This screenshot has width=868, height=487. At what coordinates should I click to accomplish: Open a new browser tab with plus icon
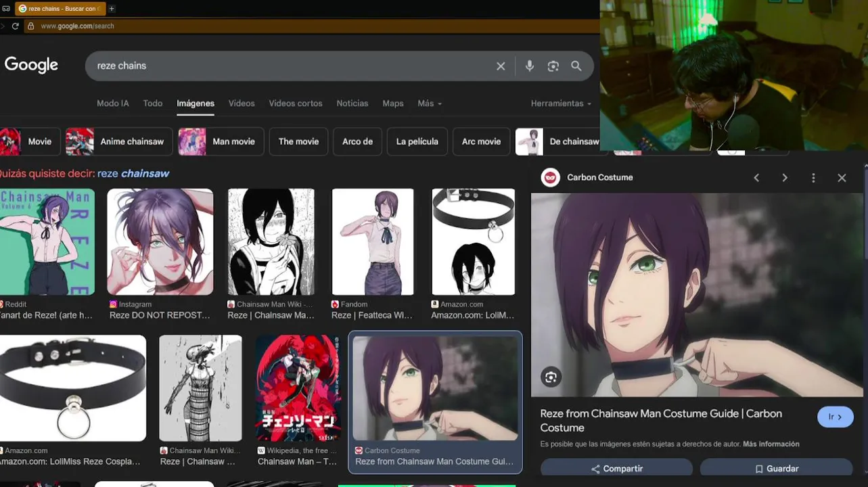tap(112, 9)
